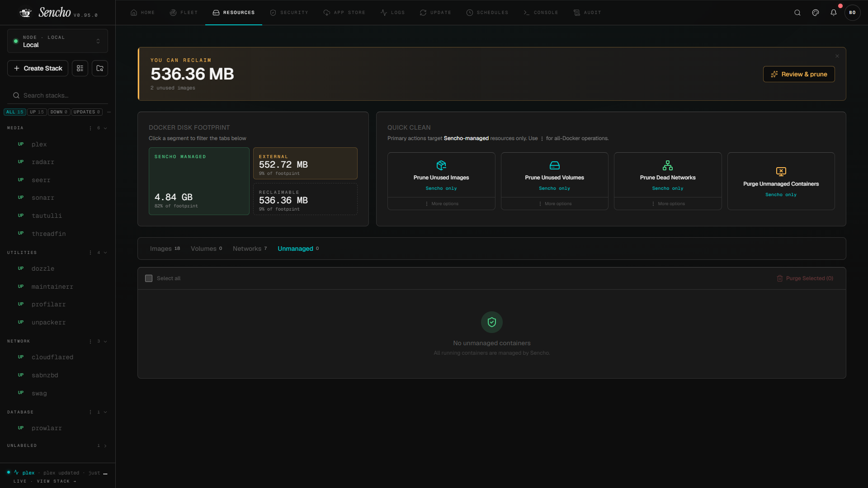Click the VIEW STACK link
This screenshot has width=868, height=488.
(57, 481)
